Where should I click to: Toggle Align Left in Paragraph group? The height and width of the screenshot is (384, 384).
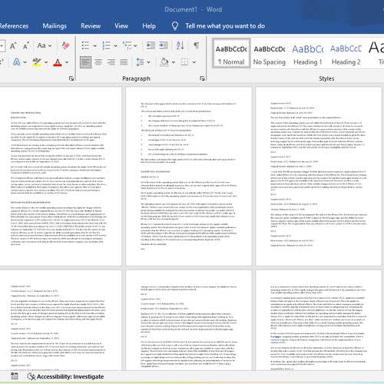point(86,62)
